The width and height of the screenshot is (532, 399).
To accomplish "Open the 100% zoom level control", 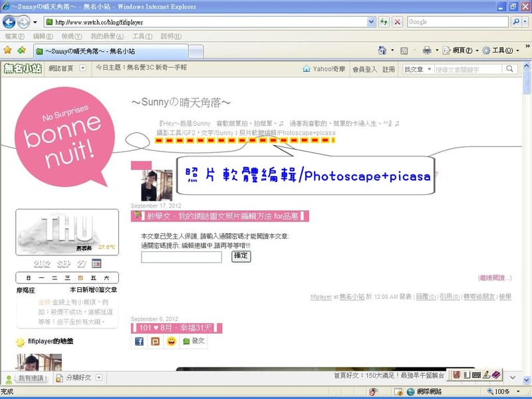I will point(505,392).
